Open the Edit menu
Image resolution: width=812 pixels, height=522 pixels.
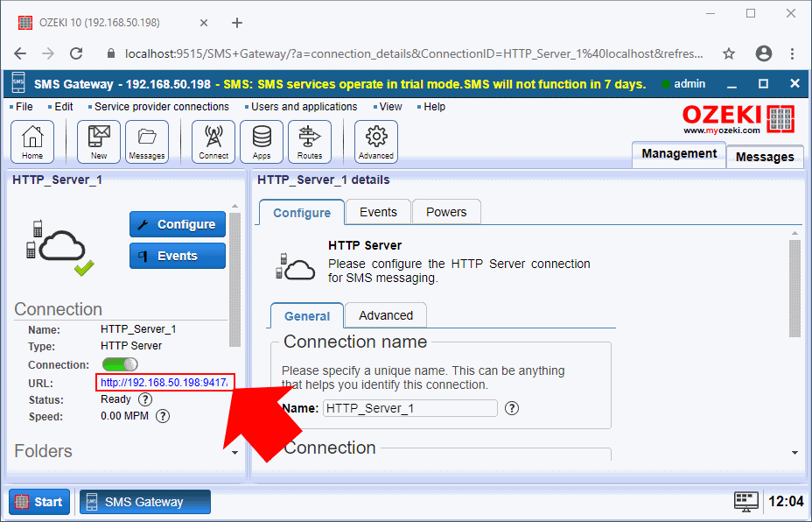[64, 107]
